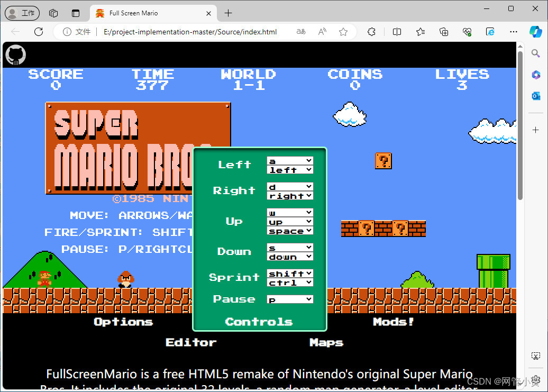
Task: Open the GitHub octocat logo link
Action: (x=16, y=55)
